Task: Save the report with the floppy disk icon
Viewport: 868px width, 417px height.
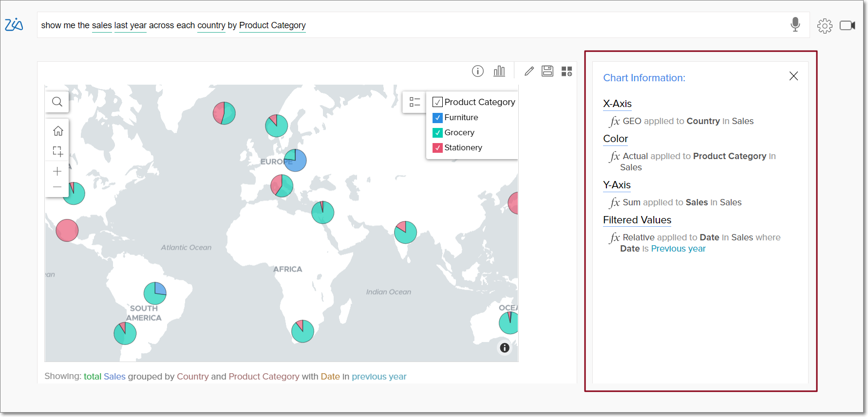Action: [x=547, y=72]
